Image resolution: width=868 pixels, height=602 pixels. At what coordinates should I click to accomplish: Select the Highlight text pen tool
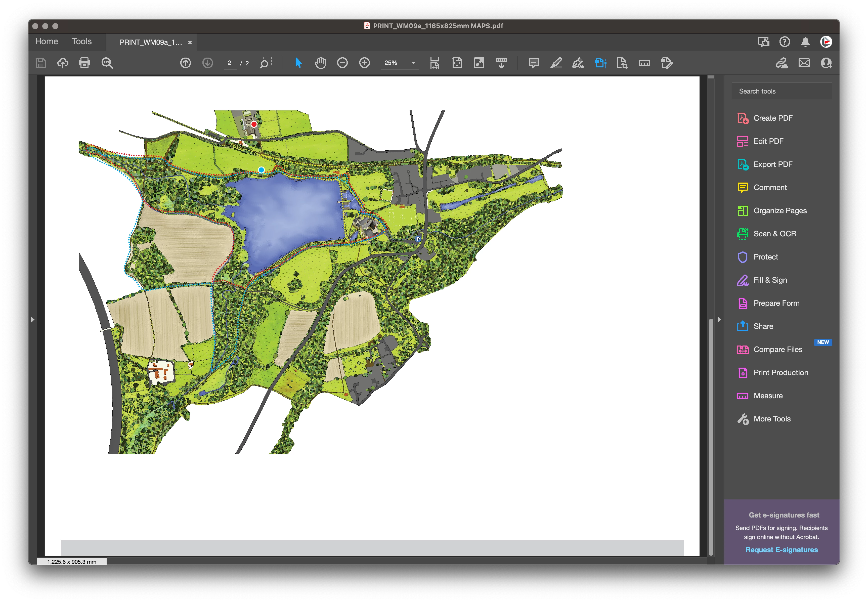(556, 63)
